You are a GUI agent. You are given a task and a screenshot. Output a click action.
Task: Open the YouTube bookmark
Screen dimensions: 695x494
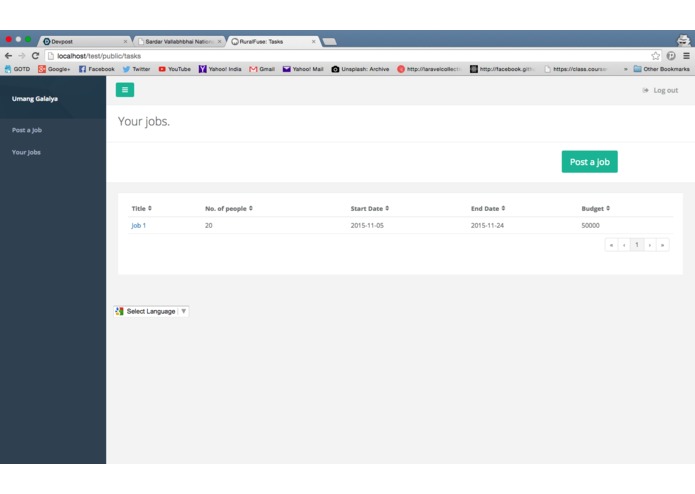click(175, 69)
